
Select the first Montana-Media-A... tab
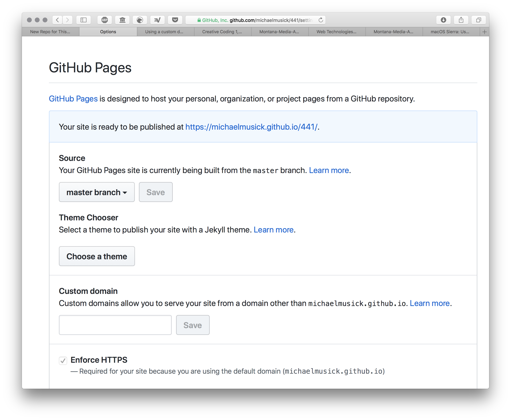point(280,32)
